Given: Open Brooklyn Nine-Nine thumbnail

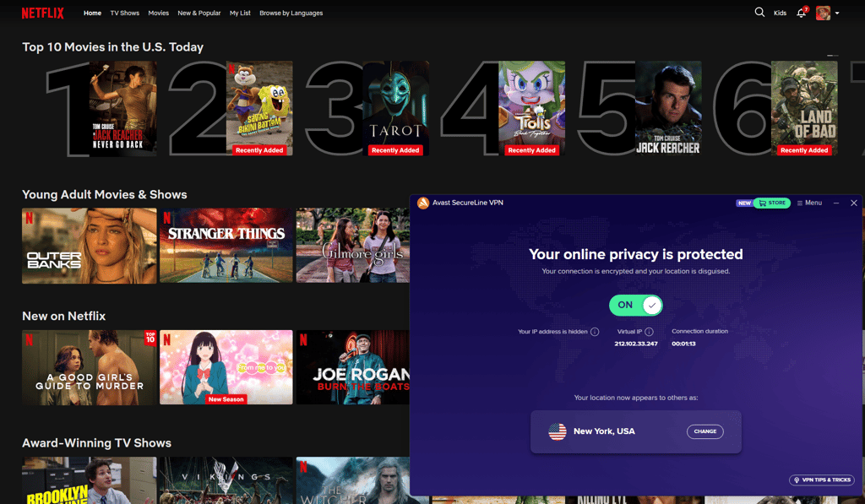Looking at the screenshot, I should pos(90,480).
